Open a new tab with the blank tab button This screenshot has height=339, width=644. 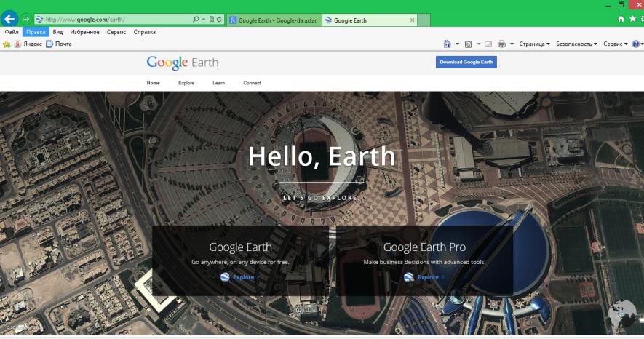(424, 20)
